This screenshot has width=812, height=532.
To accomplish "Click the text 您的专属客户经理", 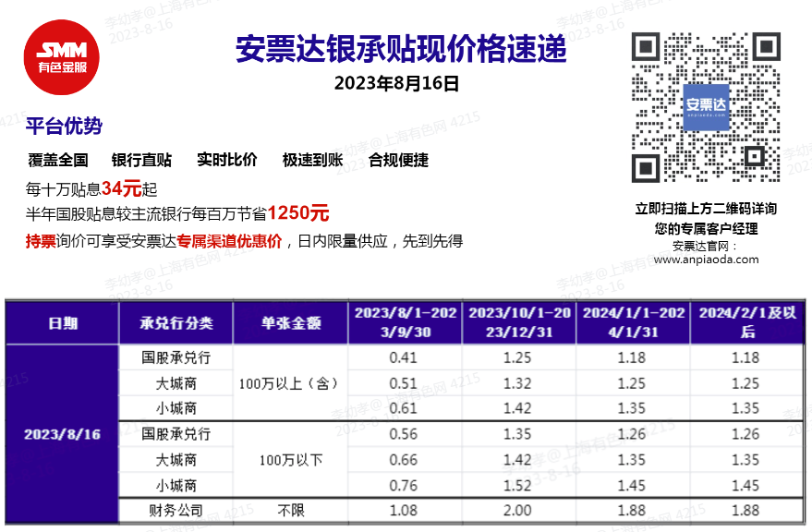I will [x=706, y=228].
